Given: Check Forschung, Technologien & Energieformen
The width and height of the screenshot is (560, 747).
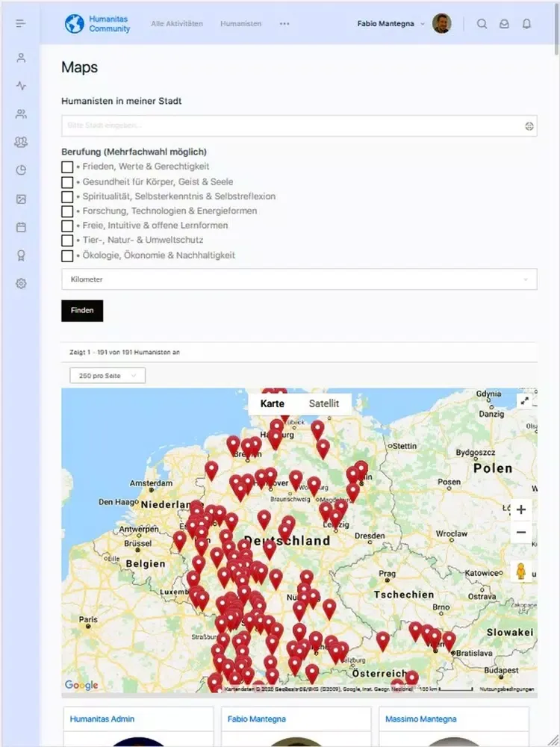Looking at the screenshot, I should 67,211.
